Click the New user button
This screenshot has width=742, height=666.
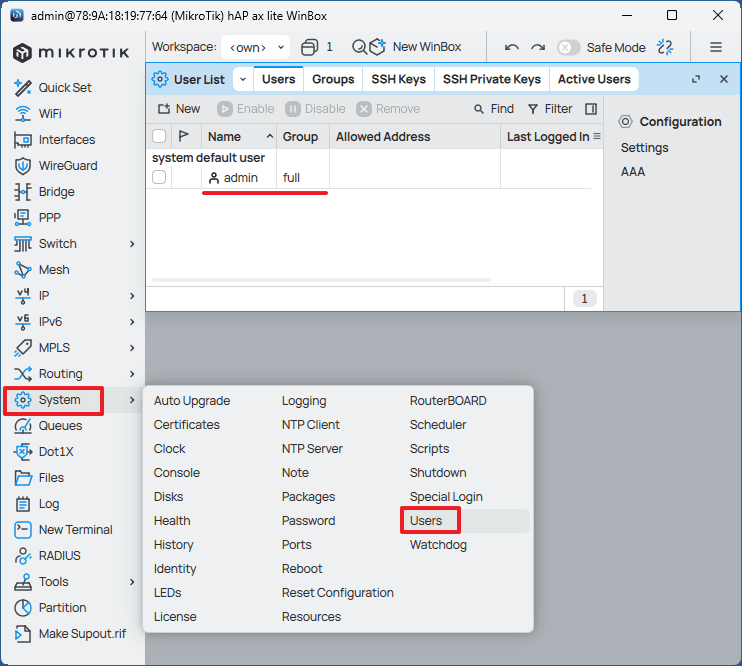tap(179, 109)
